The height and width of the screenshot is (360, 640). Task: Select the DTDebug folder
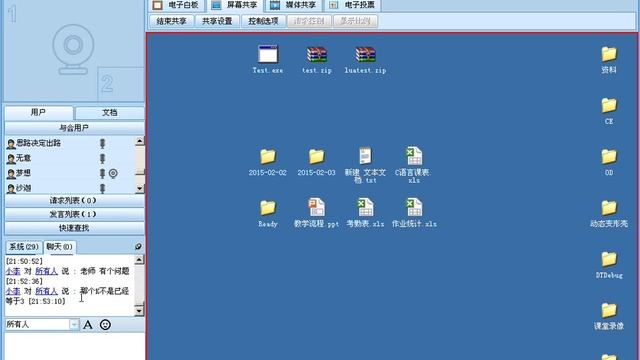coord(609,265)
